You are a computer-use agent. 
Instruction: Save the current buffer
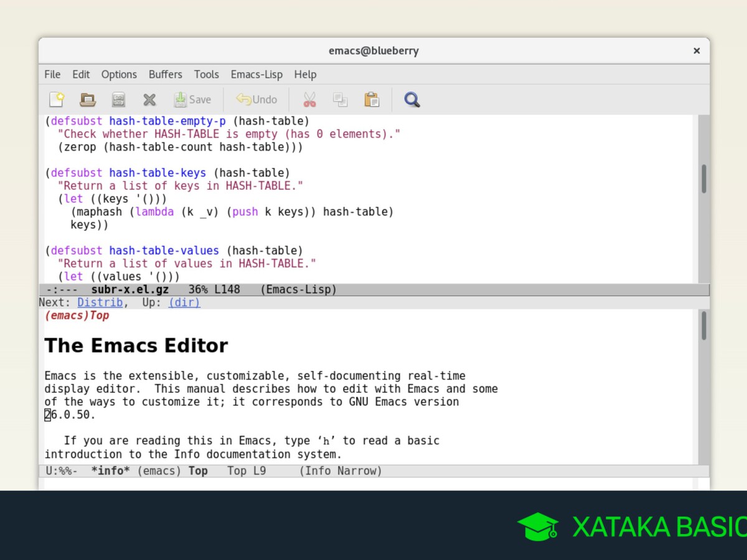pos(192,100)
